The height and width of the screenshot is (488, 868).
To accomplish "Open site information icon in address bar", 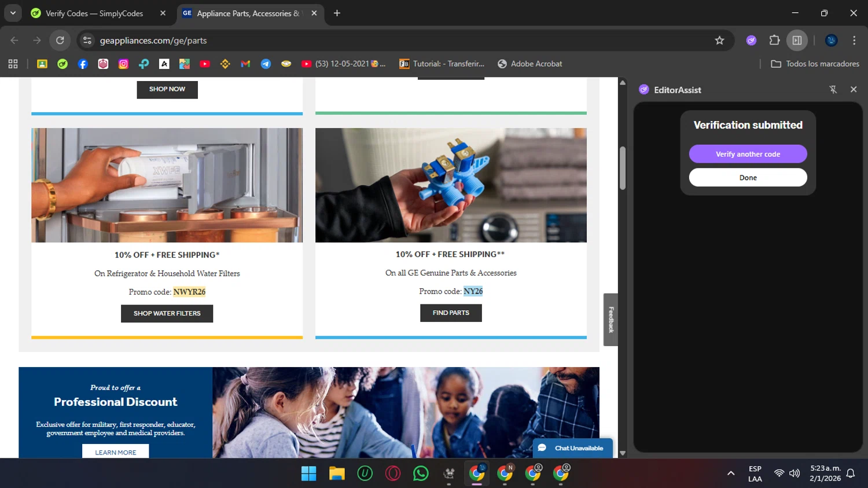I will tap(87, 41).
